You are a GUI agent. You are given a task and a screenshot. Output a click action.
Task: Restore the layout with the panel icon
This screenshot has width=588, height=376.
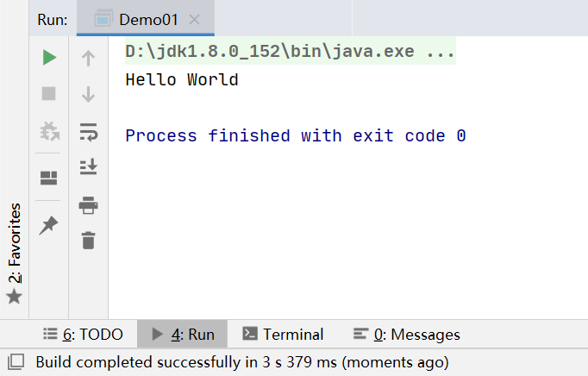click(x=49, y=178)
